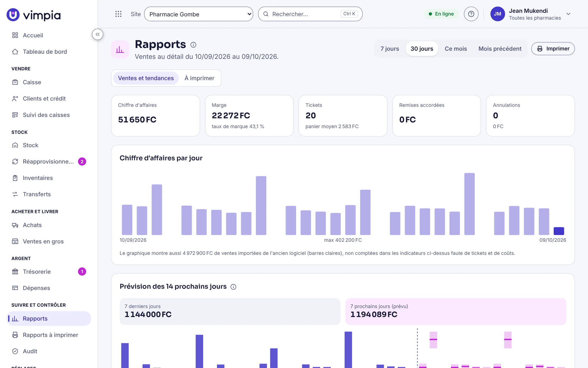Open Transferts section

[x=49, y=194]
